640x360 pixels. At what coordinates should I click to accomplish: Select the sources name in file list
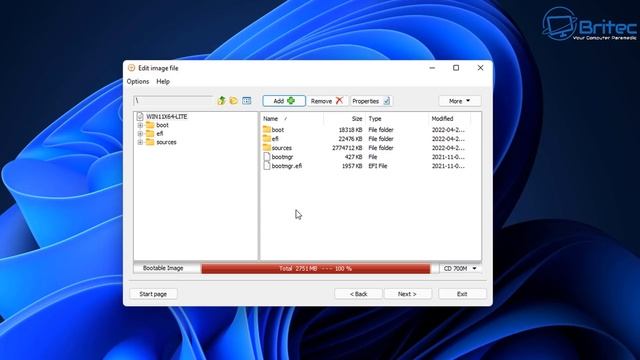click(x=282, y=148)
